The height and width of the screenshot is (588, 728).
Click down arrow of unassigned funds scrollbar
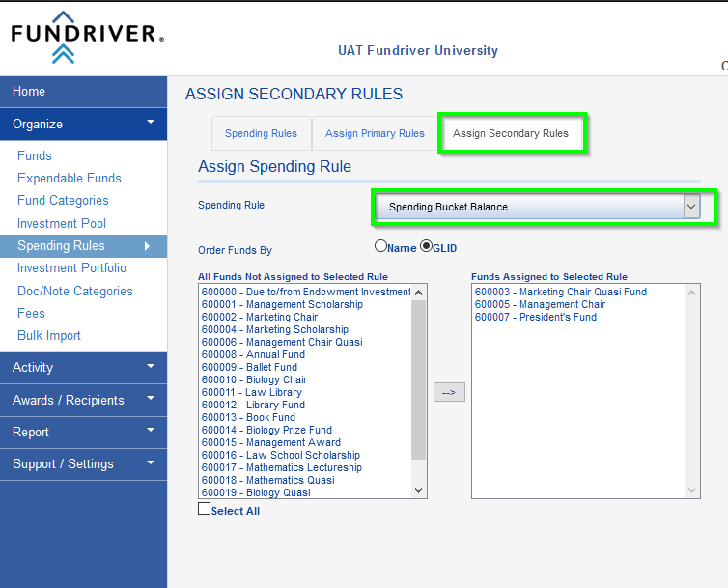click(418, 490)
